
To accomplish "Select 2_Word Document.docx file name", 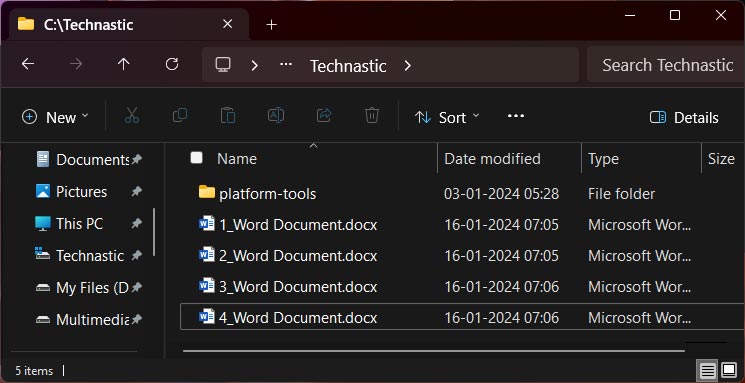I will point(298,256).
